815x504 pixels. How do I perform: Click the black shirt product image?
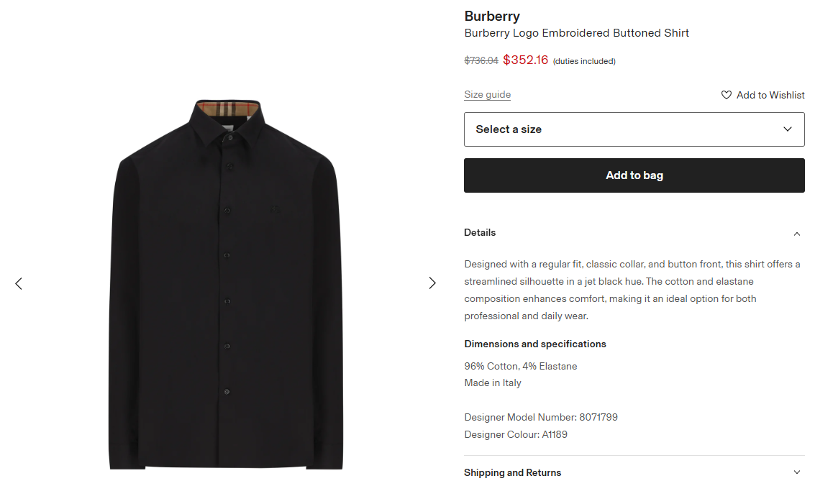(x=226, y=284)
